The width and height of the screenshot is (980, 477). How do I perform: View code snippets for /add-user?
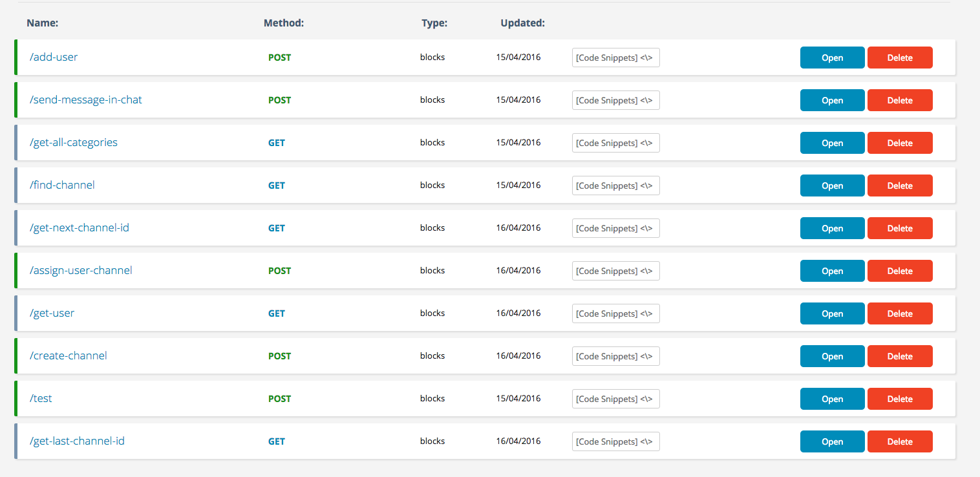(x=615, y=58)
